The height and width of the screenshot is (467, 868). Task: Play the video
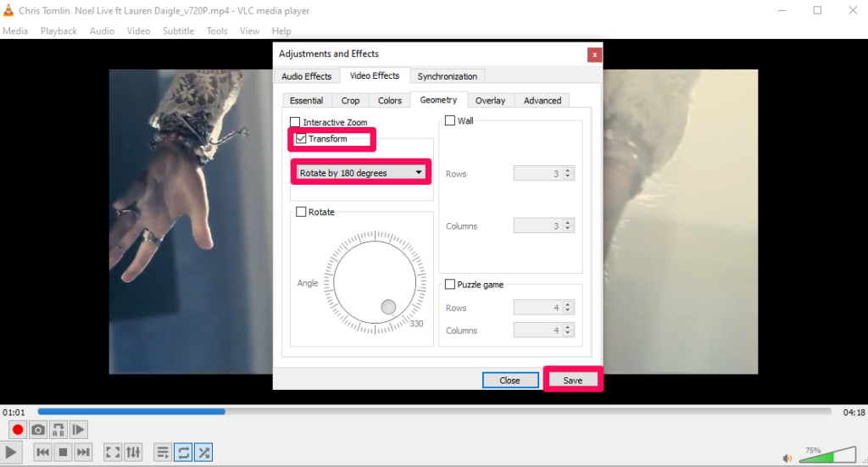[10, 452]
